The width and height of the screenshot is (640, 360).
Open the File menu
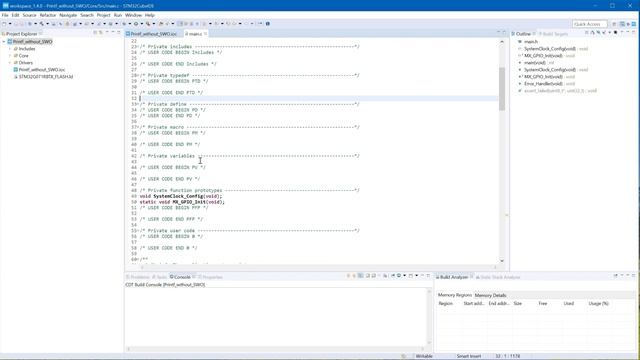(5, 15)
